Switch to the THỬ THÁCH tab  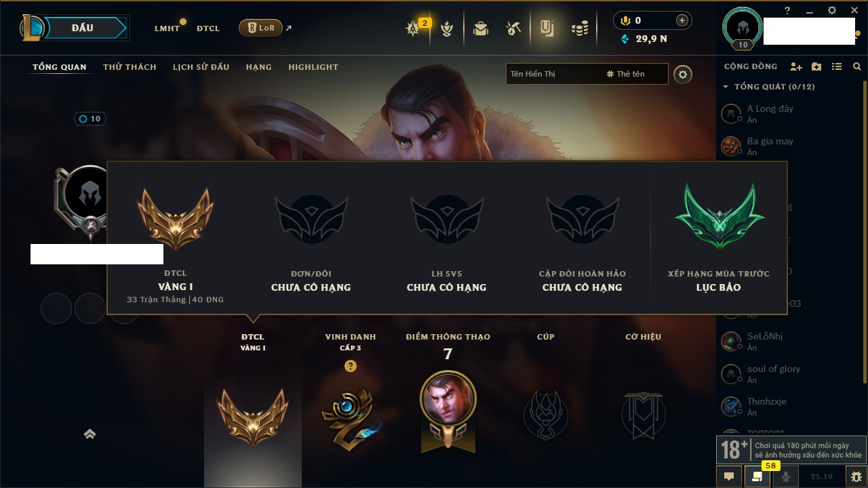coord(130,67)
